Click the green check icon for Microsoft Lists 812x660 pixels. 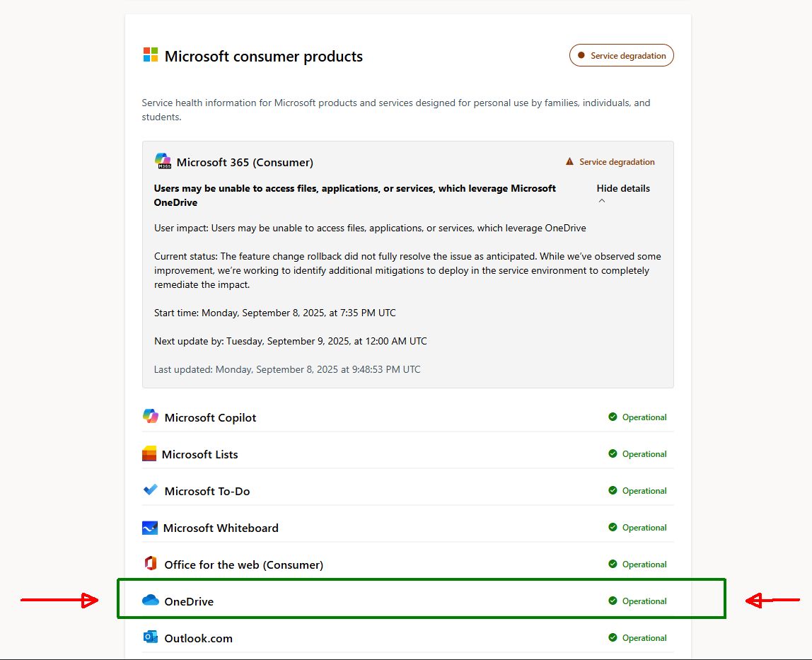pyautogui.click(x=613, y=453)
